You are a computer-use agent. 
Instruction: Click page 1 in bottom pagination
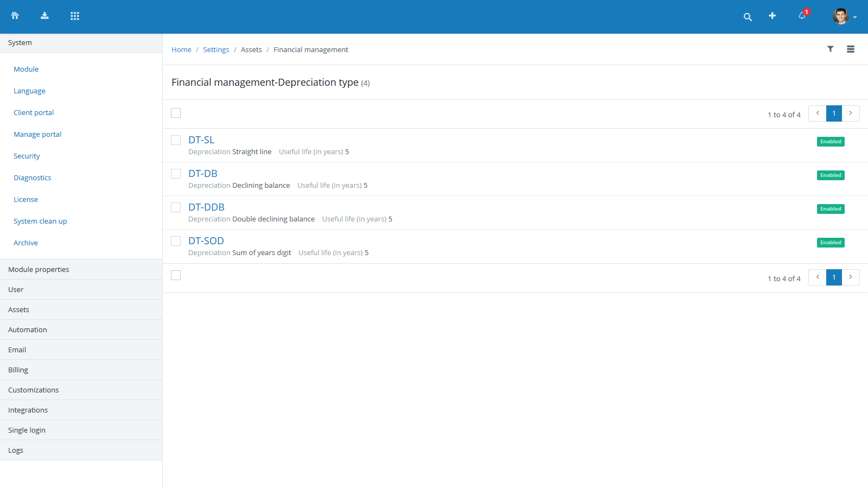[834, 277]
